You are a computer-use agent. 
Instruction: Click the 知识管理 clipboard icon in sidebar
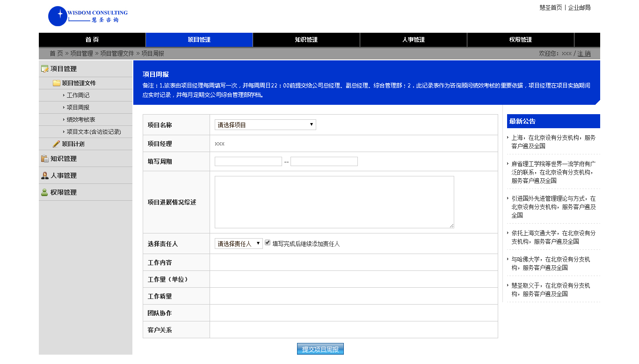(45, 159)
